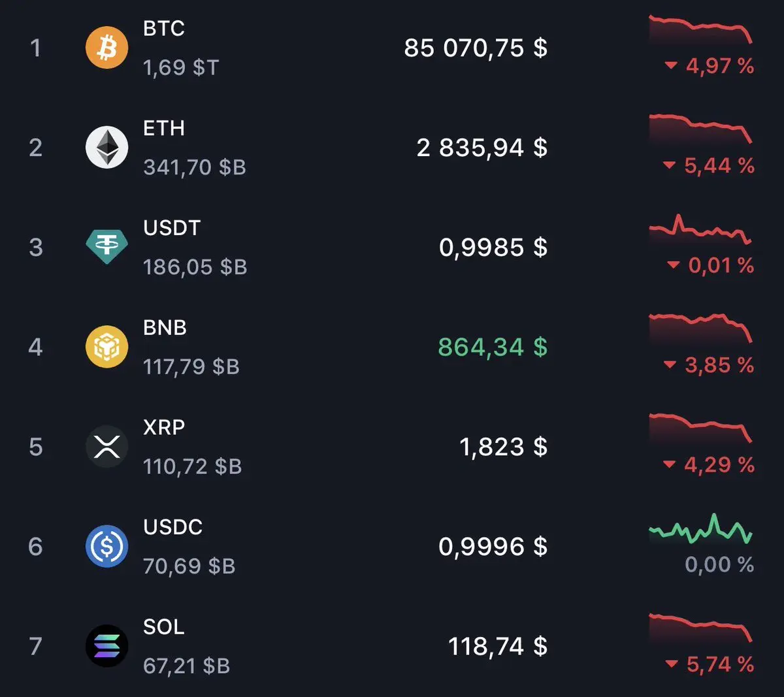Click the BTC price 85 070,75 $
The width and height of the screenshot is (784, 697).
click(x=475, y=48)
